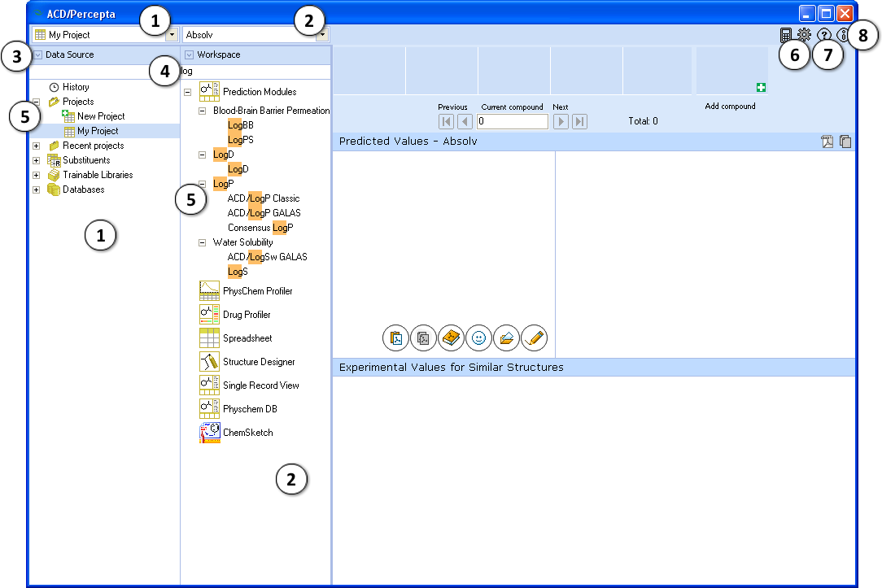
Task: Click the Data Source filter field
Action: click(105, 72)
